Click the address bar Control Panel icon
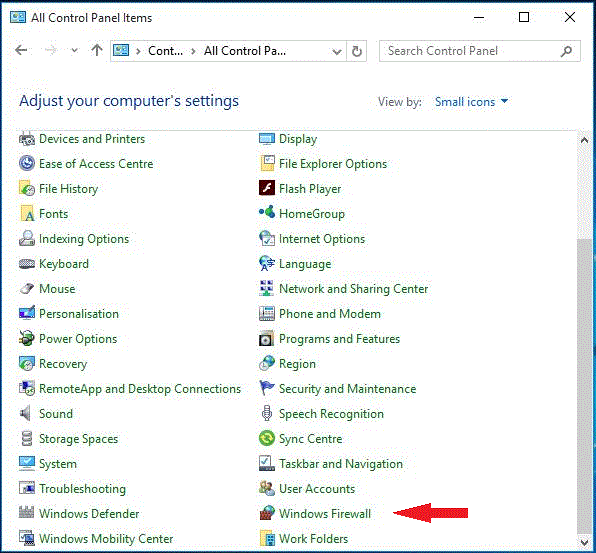 coord(121,51)
